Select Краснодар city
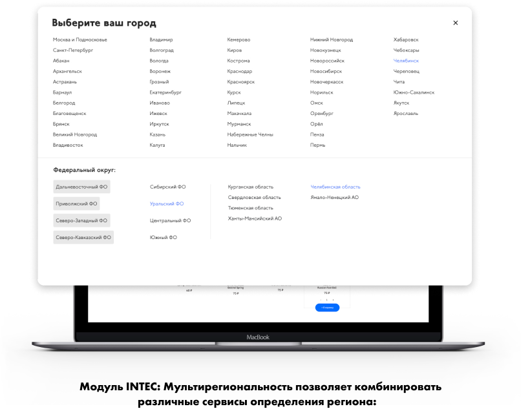 click(x=240, y=71)
